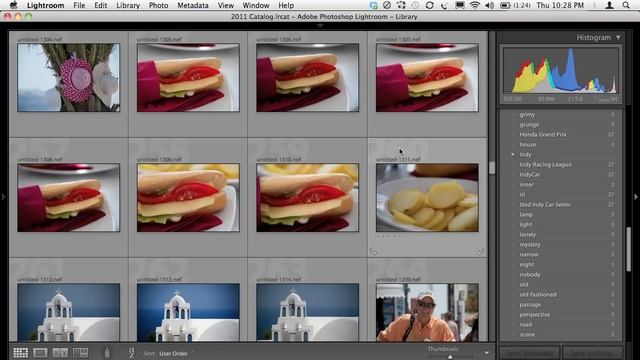
Task: Hide right panel via right edge arrow
Action: (x=636, y=197)
